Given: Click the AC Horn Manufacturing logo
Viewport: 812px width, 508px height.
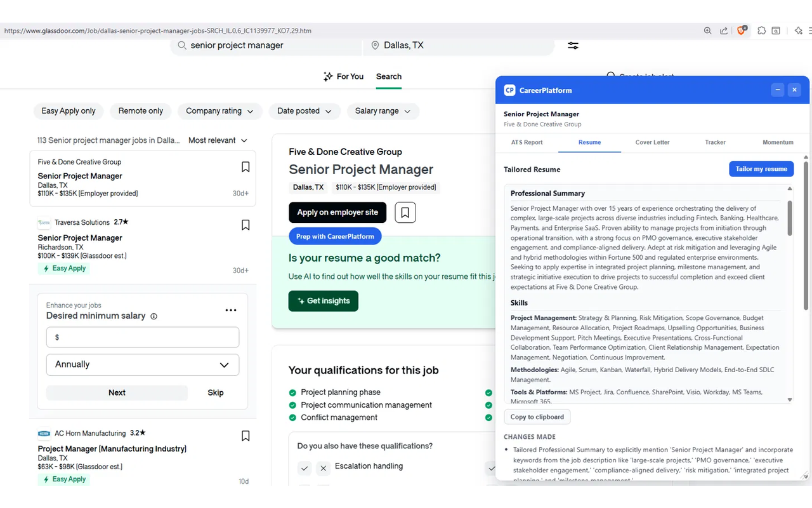Looking at the screenshot, I should point(44,434).
